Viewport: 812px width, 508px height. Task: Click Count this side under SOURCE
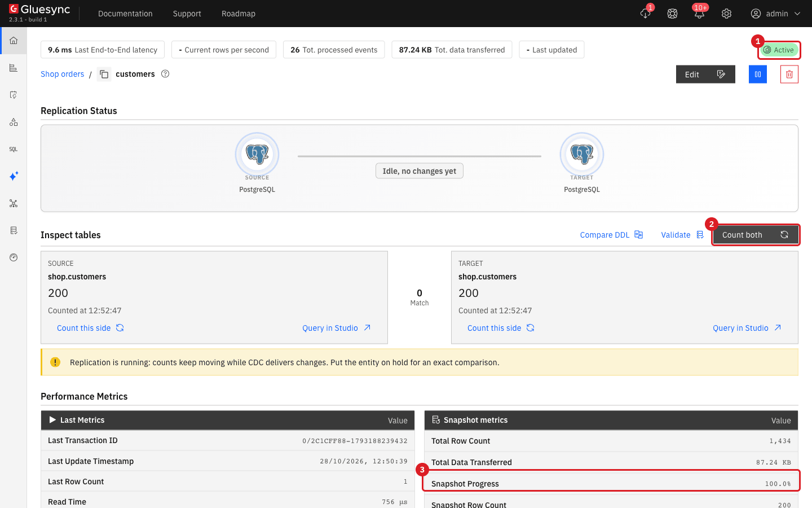(x=90, y=328)
